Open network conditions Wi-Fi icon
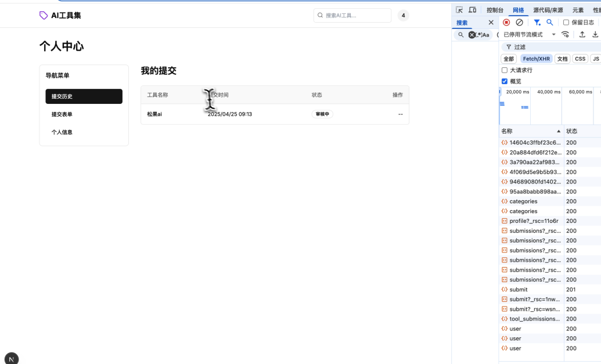 (x=566, y=35)
